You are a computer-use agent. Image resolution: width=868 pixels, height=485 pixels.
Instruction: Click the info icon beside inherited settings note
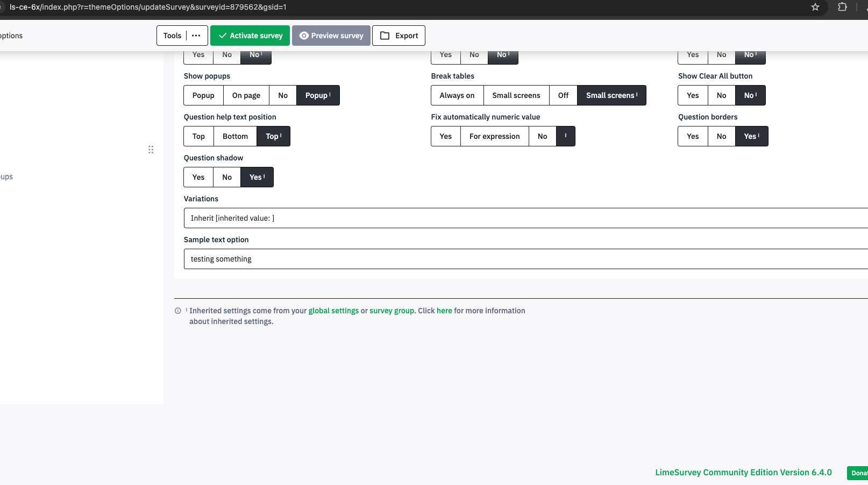click(x=178, y=311)
